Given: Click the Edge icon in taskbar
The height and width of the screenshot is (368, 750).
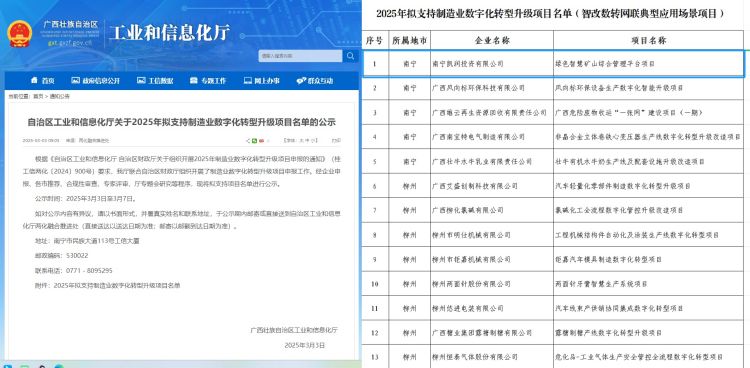Looking at the screenshot, I should pyautogui.click(x=58, y=367).
